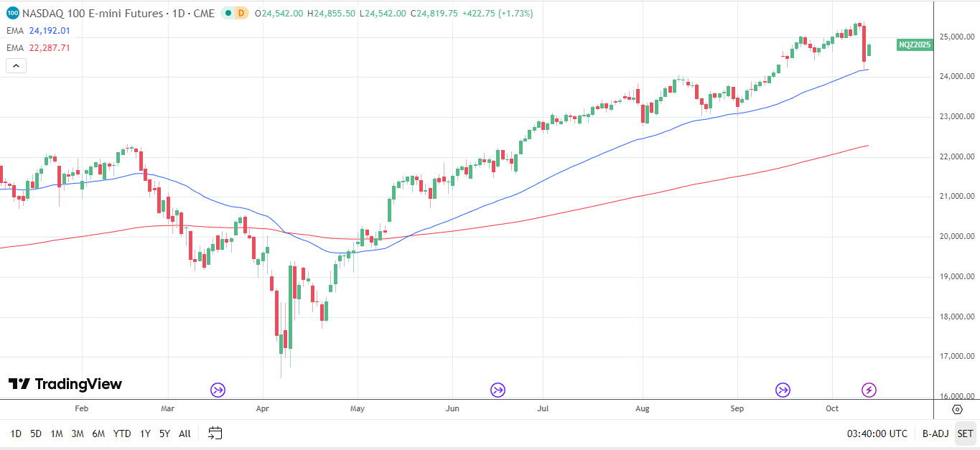
Task: Toggle SET settlement as close
Action: coord(965,433)
